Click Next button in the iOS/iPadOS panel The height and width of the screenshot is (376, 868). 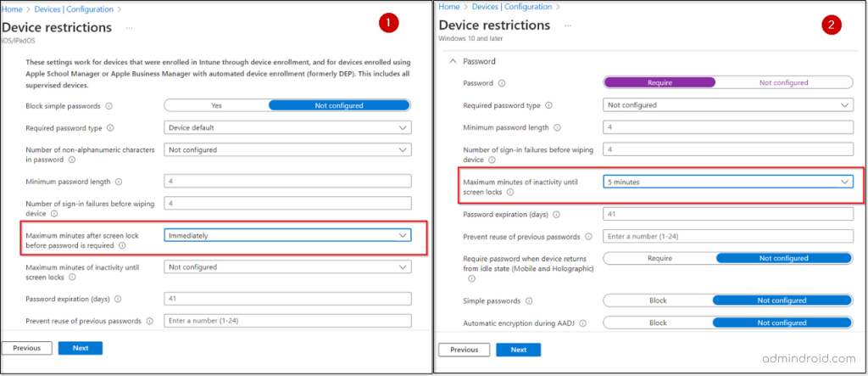tap(81, 348)
